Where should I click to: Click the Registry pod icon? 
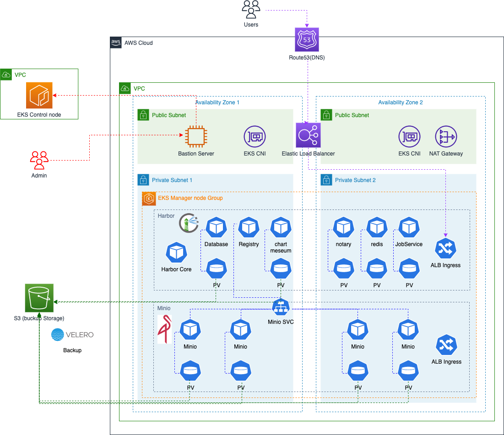pyautogui.click(x=249, y=227)
